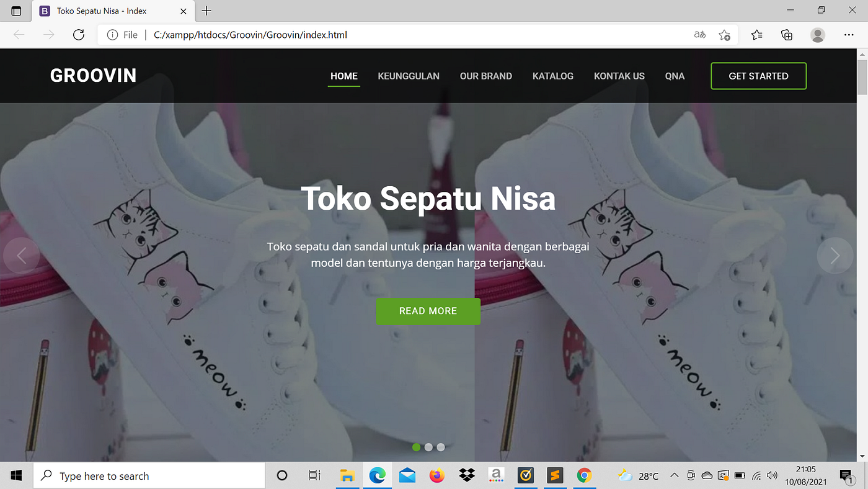Select the second carousel indicator dot
Image resolution: width=868 pixels, height=489 pixels.
point(428,447)
